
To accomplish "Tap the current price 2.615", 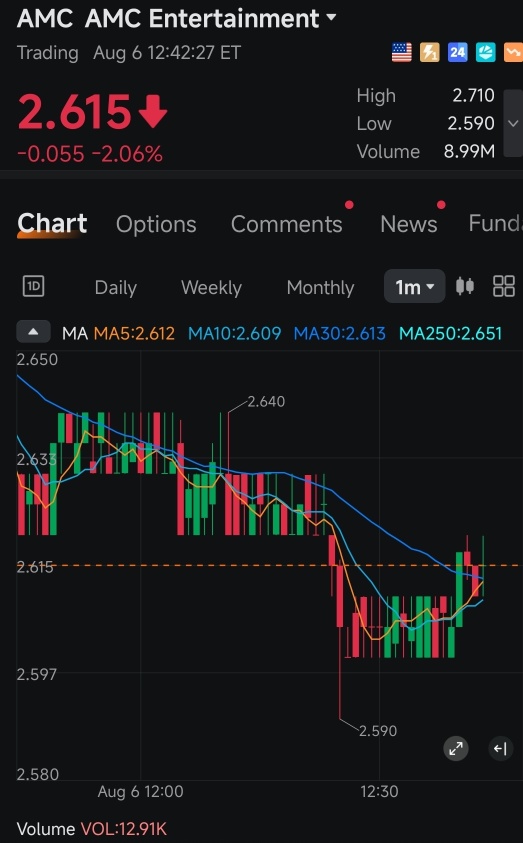I will (74, 112).
